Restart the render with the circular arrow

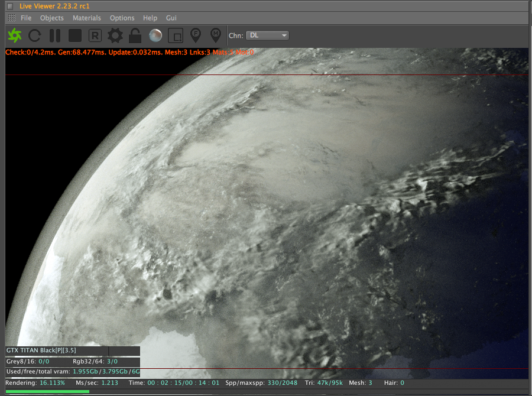coord(35,35)
